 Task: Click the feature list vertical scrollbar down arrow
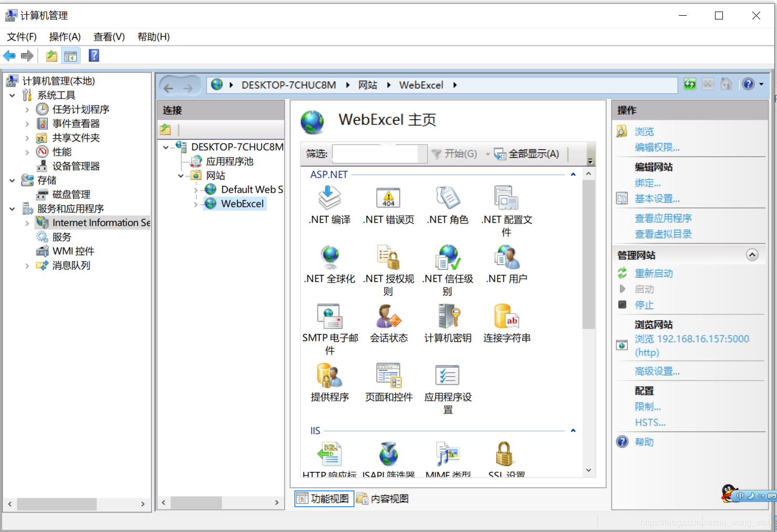588,470
